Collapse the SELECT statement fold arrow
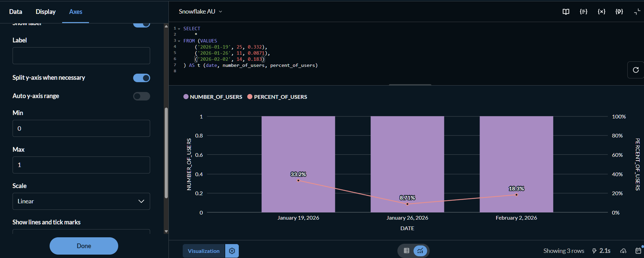Screen dimensions: 644x258 [179, 29]
